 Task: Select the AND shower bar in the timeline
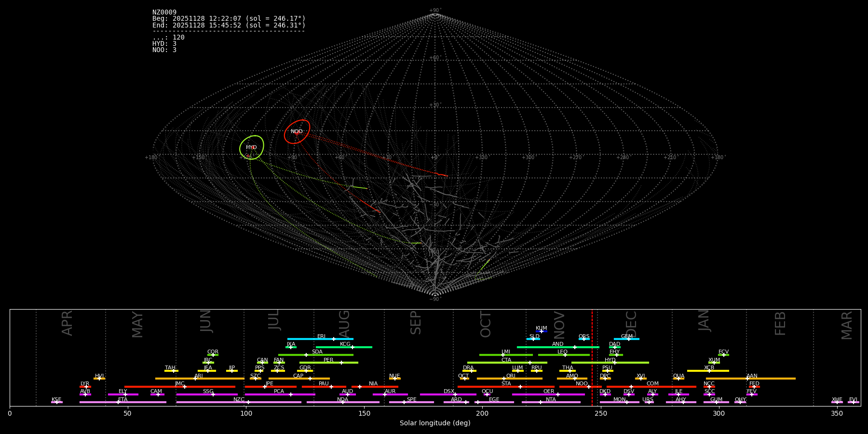[558, 347]
